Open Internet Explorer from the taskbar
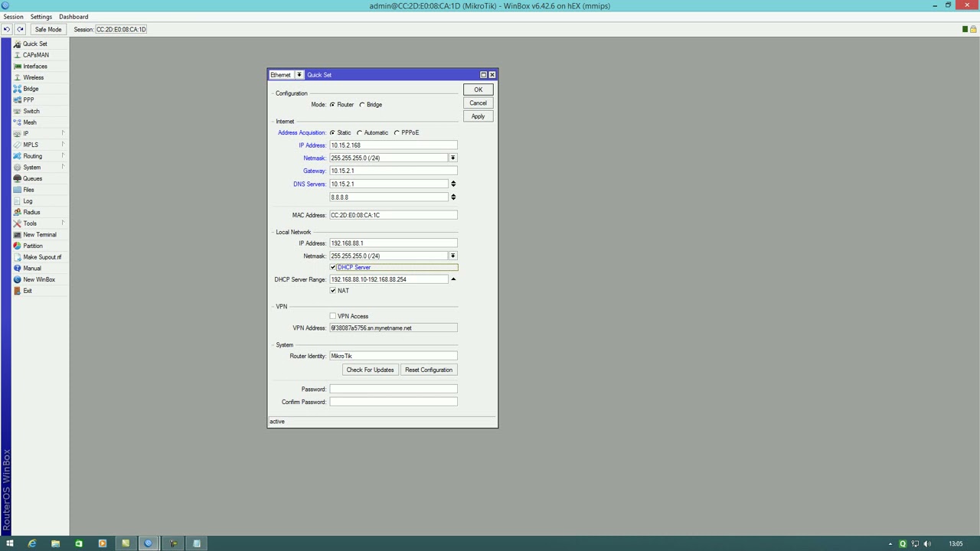Image resolution: width=980 pixels, height=551 pixels. coord(31,543)
